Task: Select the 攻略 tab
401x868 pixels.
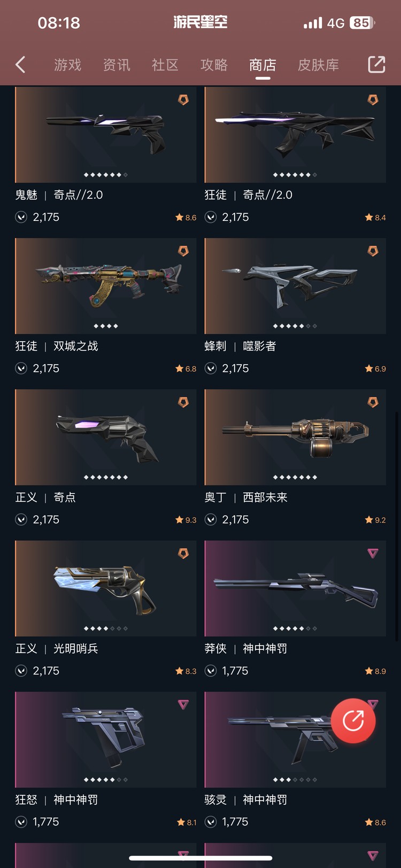Action: pyautogui.click(x=214, y=65)
